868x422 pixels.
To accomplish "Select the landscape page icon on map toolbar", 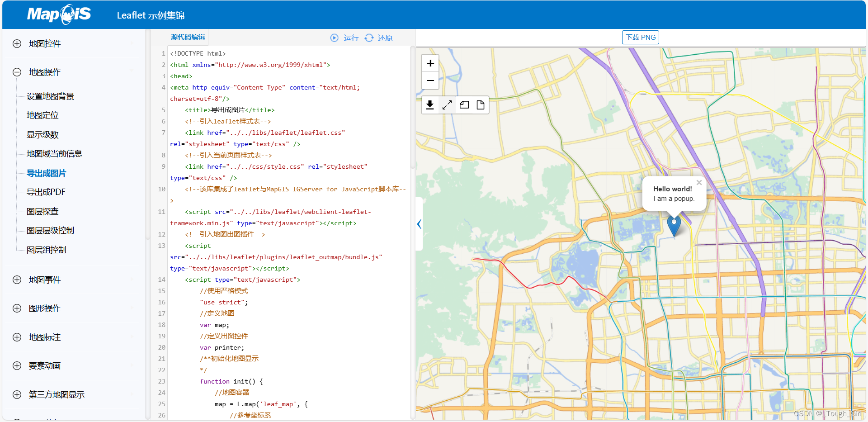I will pos(464,105).
